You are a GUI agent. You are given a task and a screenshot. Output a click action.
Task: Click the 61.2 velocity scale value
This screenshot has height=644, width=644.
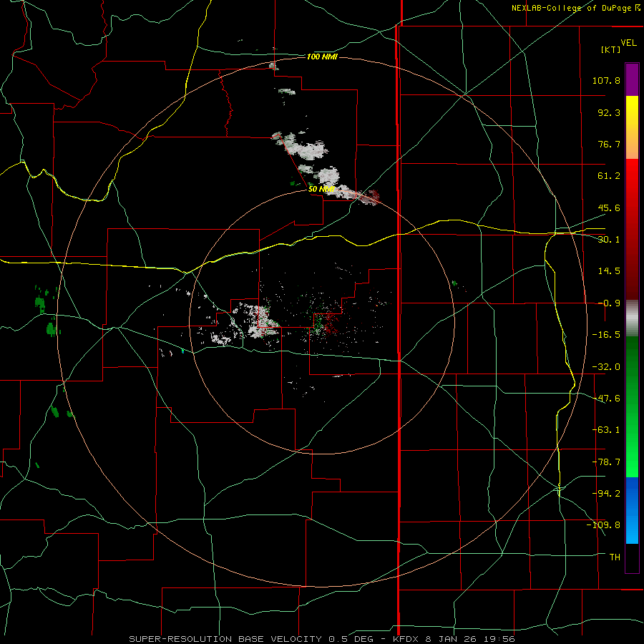tap(609, 176)
